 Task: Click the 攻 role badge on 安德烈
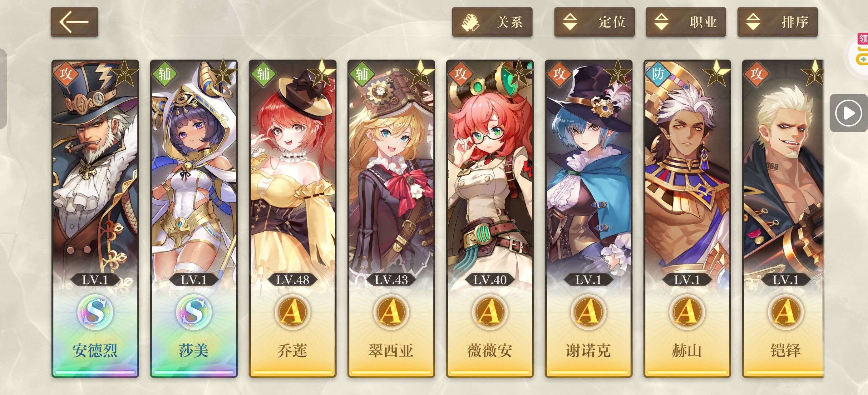66,73
